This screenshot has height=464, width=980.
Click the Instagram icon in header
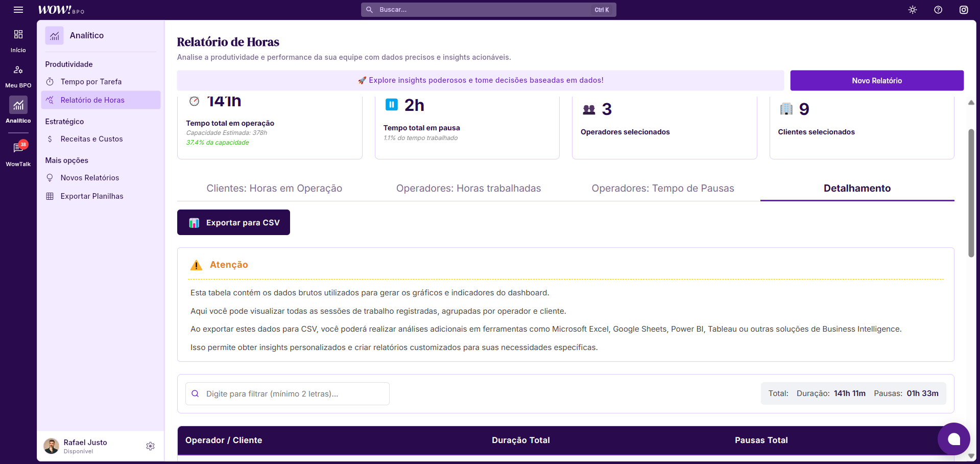click(964, 10)
